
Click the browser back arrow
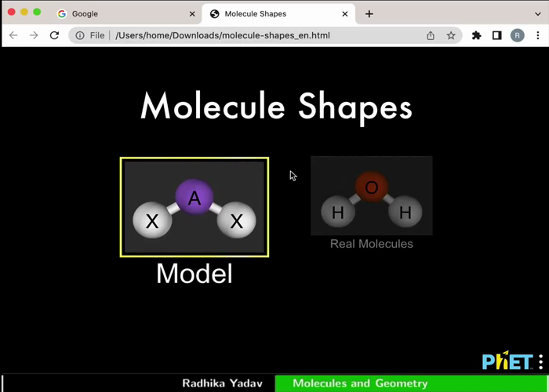pos(13,35)
